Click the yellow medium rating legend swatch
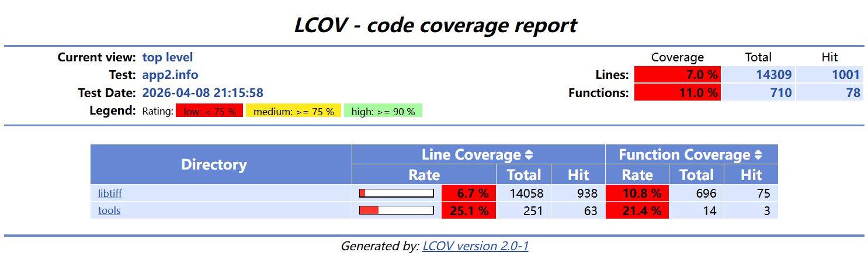Screen dimensions: 868x266 point(293,111)
